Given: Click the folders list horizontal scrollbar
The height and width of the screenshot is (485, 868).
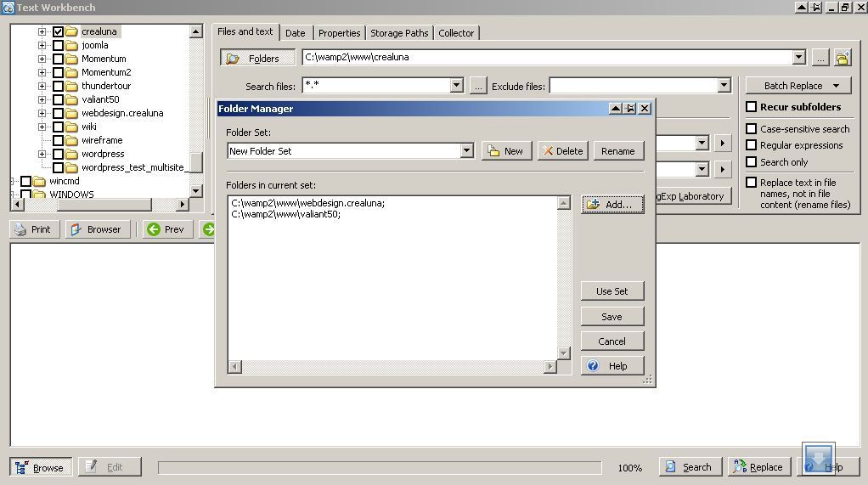Looking at the screenshot, I should (x=392, y=367).
